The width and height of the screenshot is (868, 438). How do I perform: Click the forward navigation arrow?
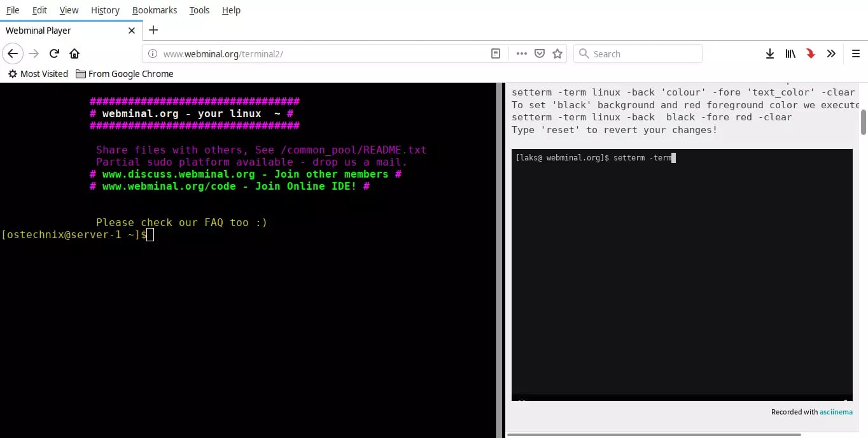click(34, 54)
